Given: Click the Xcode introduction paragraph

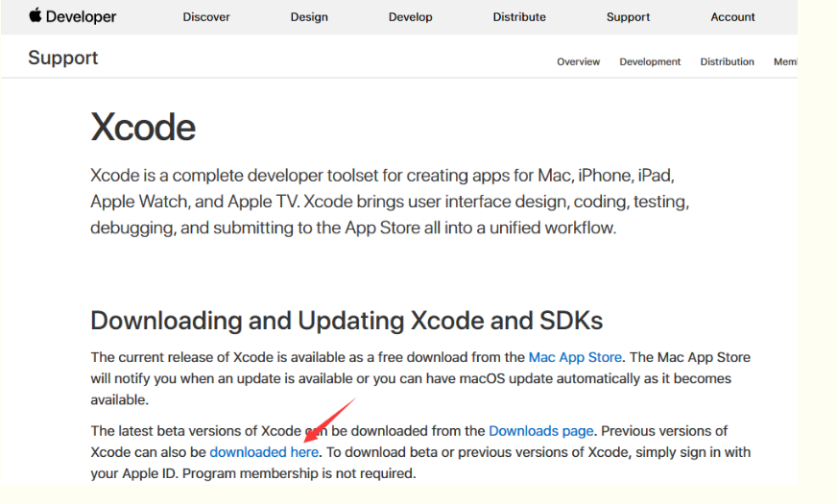Looking at the screenshot, I should point(390,202).
